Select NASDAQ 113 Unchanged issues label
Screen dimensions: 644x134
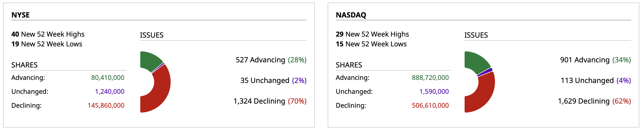pyautogui.click(x=596, y=80)
